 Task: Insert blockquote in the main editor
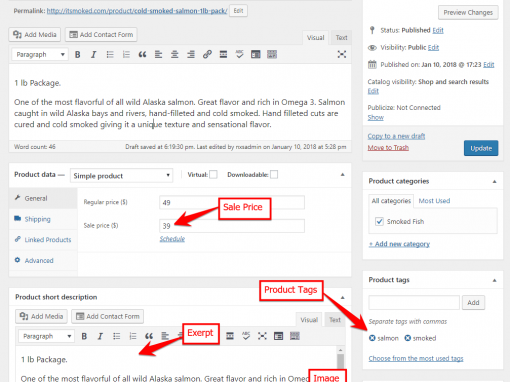tap(142, 54)
